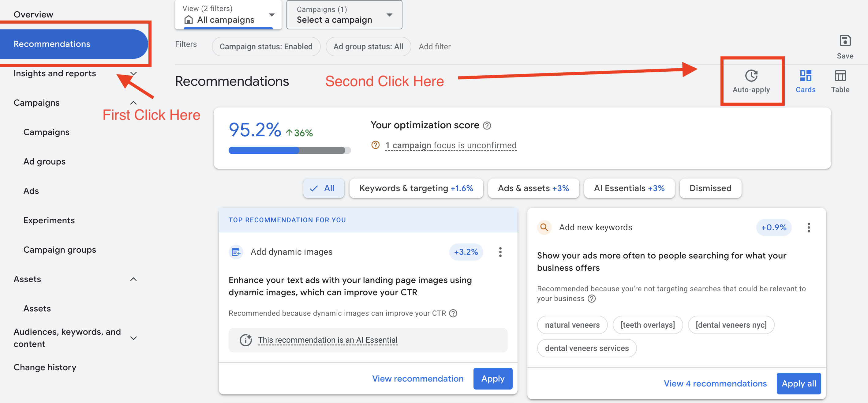Image resolution: width=868 pixels, height=403 pixels.
Task: Open Experiments in sidebar
Action: 49,220
